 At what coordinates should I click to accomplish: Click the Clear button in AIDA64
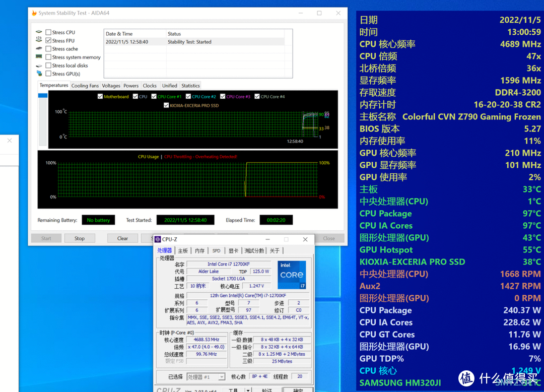(122, 238)
